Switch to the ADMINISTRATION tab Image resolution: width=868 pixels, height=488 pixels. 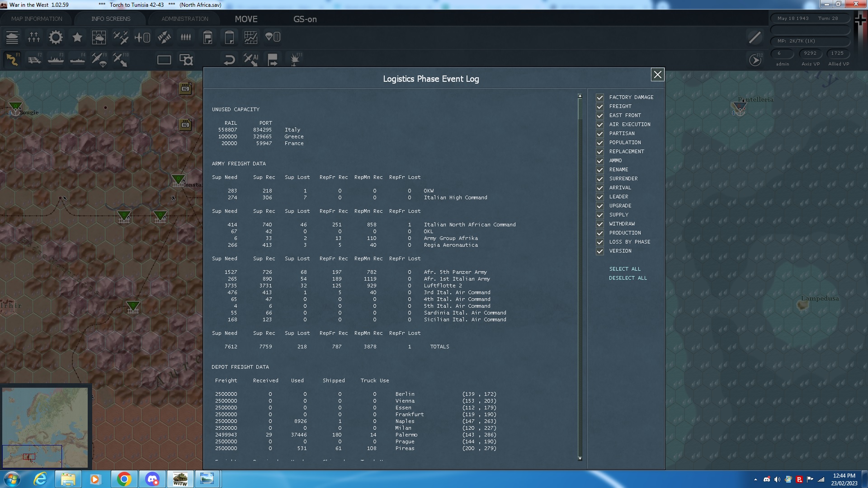(185, 19)
